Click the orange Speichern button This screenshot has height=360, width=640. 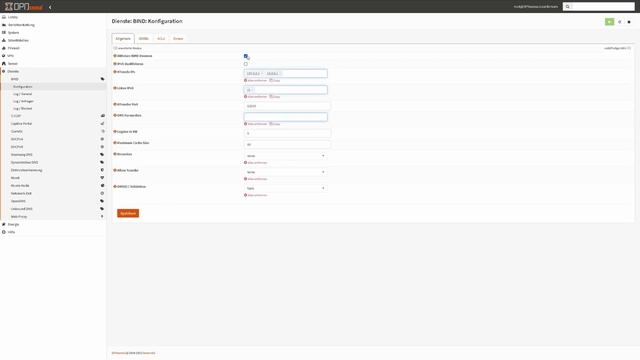click(128, 213)
